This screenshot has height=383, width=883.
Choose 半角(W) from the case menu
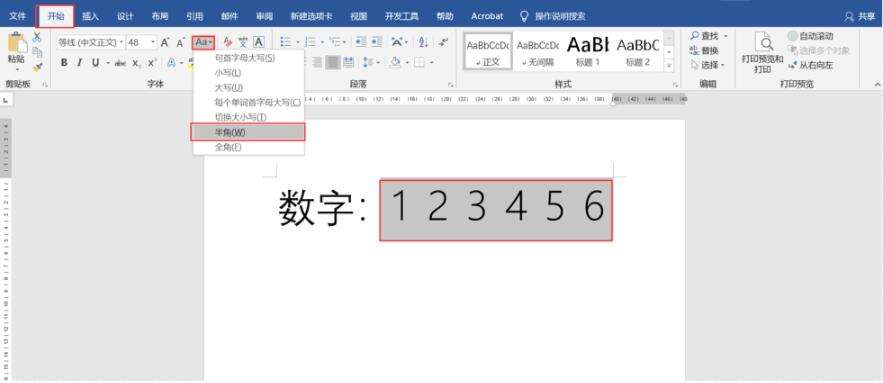tap(248, 132)
